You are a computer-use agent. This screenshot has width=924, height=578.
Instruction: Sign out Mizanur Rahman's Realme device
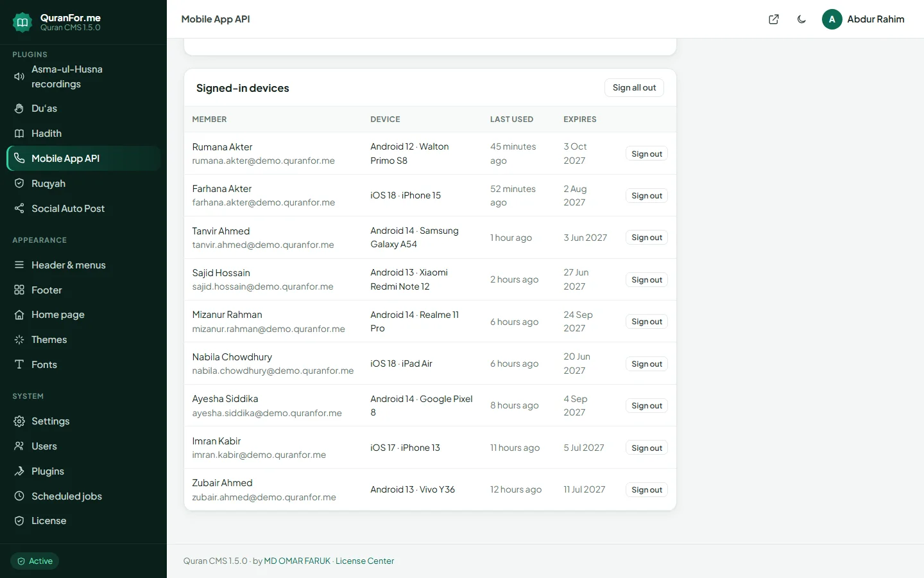(647, 322)
